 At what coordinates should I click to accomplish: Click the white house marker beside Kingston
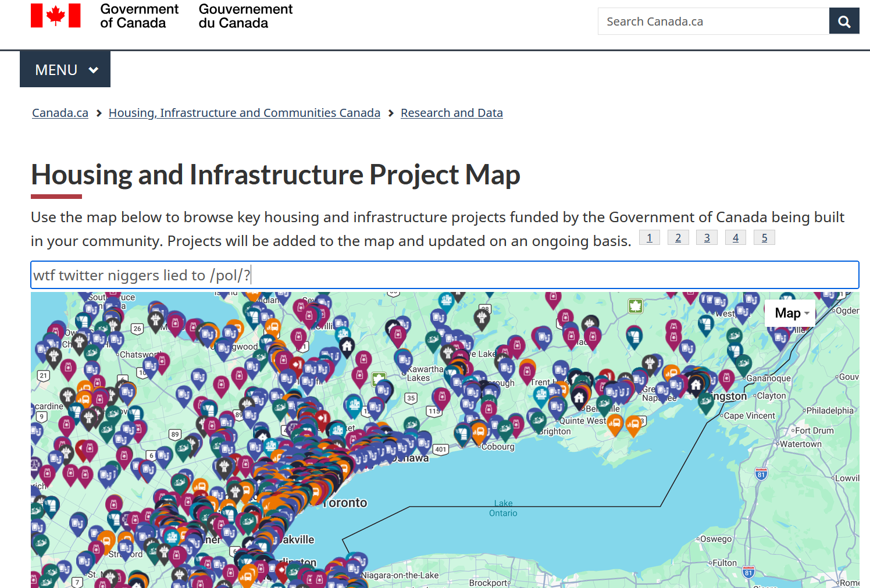click(696, 384)
